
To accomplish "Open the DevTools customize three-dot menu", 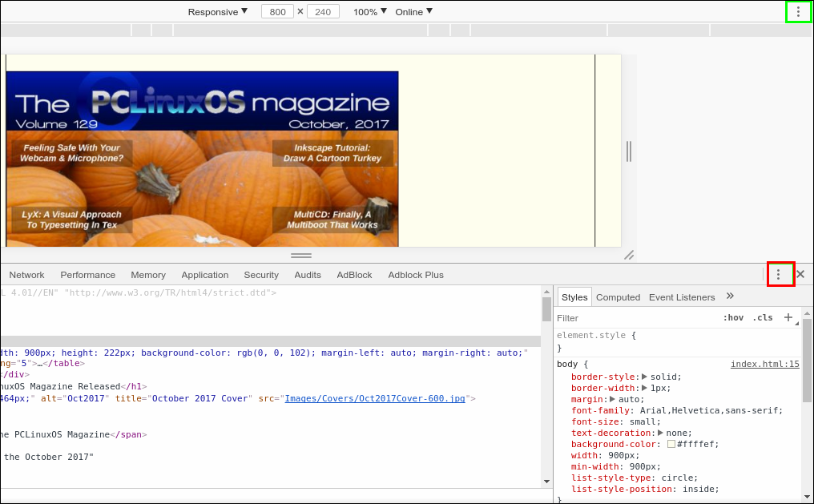I will (x=778, y=274).
